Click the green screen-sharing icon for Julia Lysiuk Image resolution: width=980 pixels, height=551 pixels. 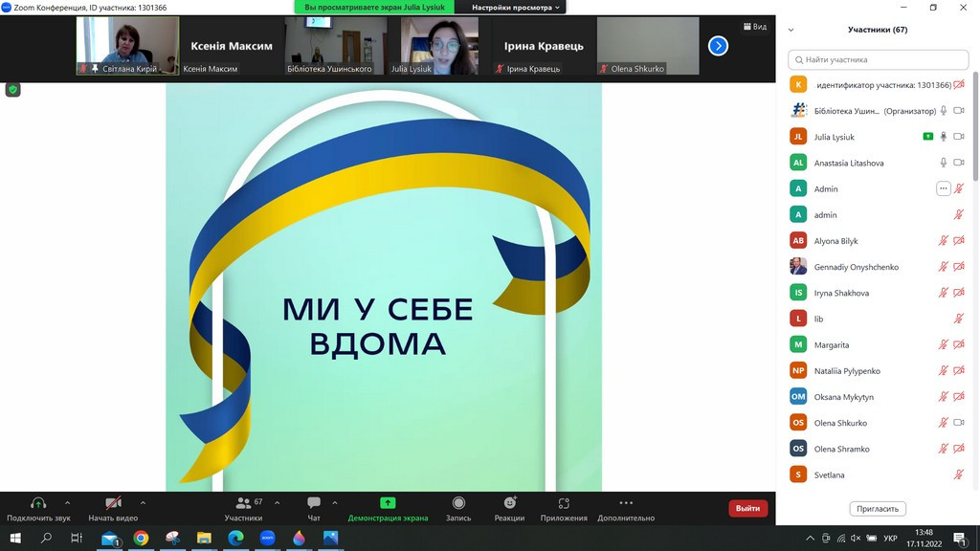[x=928, y=137]
